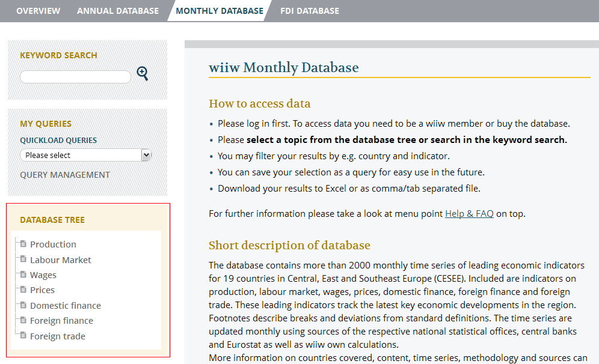Click the Production tree node icon
Image resolution: width=599 pixels, height=364 pixels.
point(23,244)
